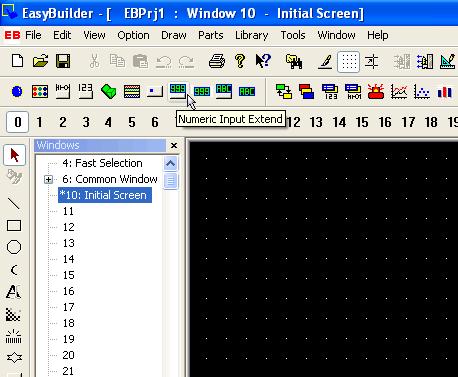The width and height of the screenshot is (458, 377).
Task: Open the View menu
Action: [x=94, y=35]
